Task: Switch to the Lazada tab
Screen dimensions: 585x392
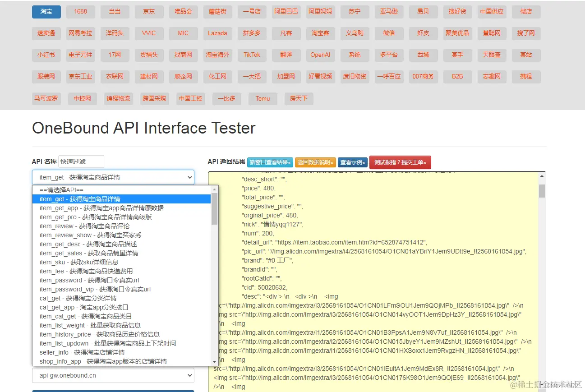Action: point(217,33)
